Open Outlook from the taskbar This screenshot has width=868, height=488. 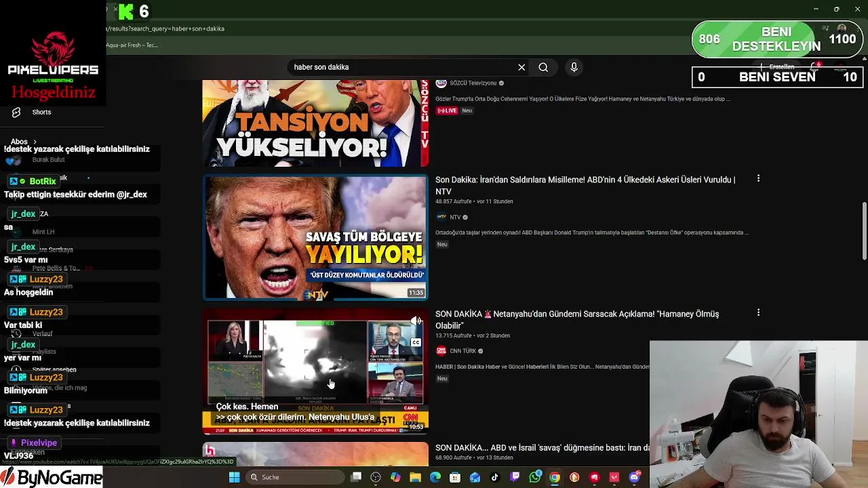pos(475,477)
